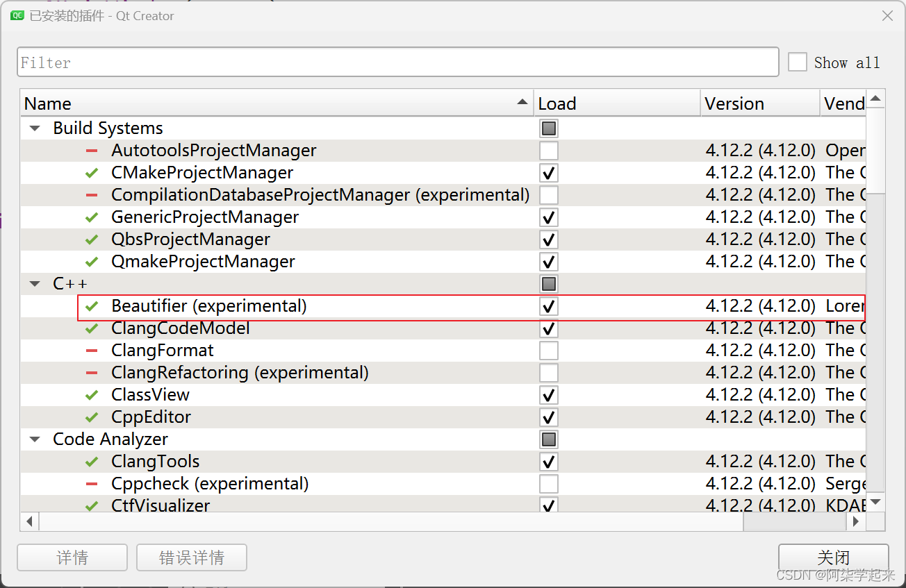This screenshot has height=588, width=906.
Task: Enable the Show all checkbox
Action: [797, 62]
